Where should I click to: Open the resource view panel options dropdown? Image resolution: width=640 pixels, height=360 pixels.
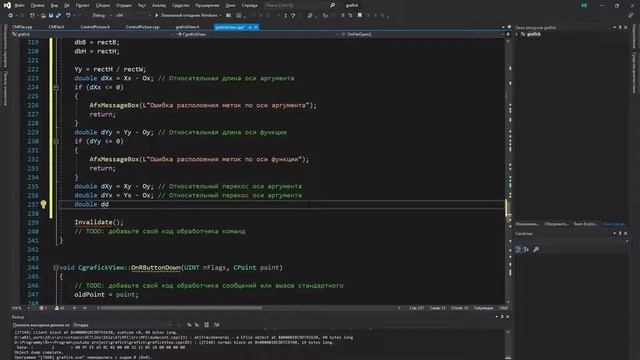click(614, 28)
